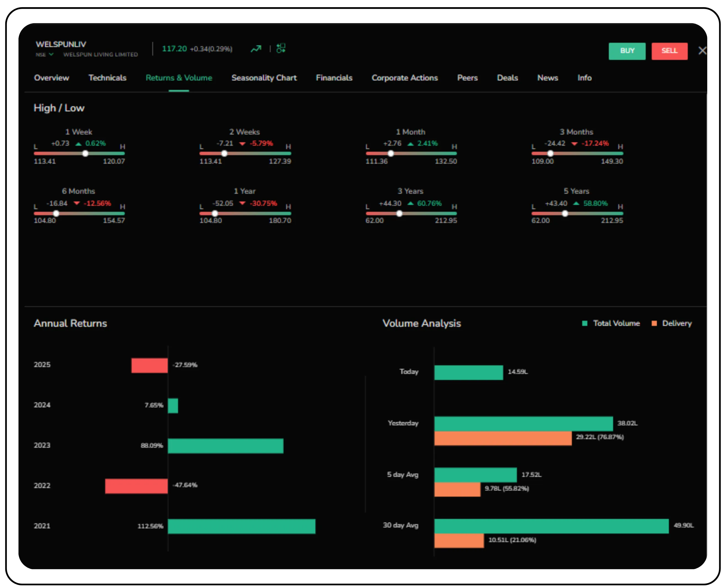Open the News tab

[547, 78]
